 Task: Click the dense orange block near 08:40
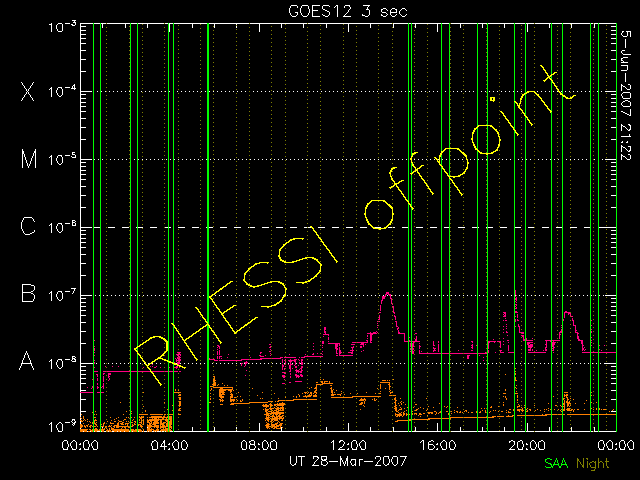(x=274, y=414)
